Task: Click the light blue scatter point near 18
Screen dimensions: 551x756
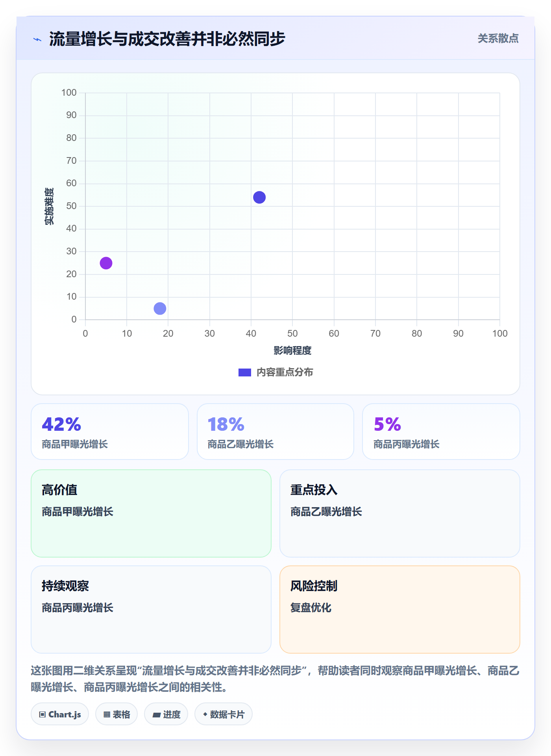Action: tap(160, 308)
